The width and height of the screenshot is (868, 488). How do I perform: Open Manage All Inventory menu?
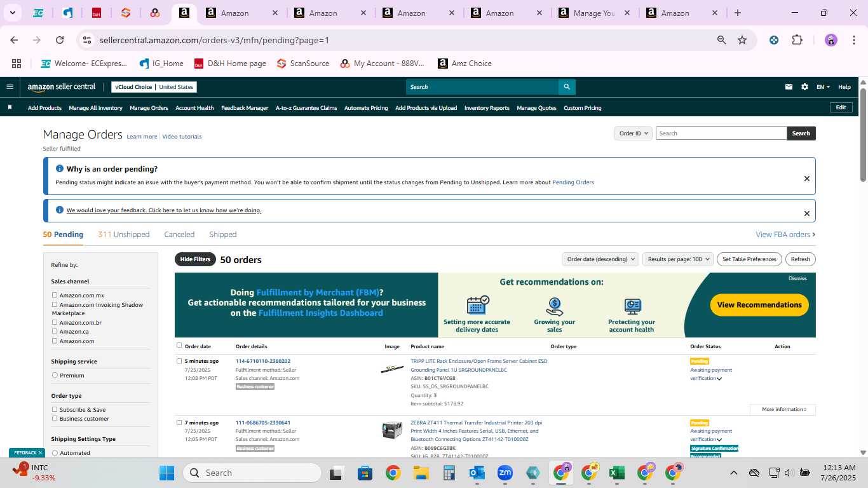click(95, 108)
